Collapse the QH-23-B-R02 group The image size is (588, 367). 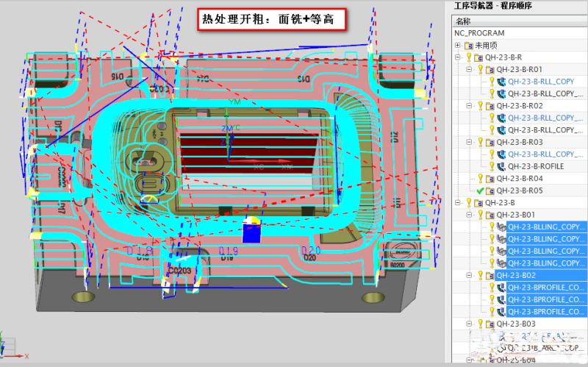pos(470,106)
